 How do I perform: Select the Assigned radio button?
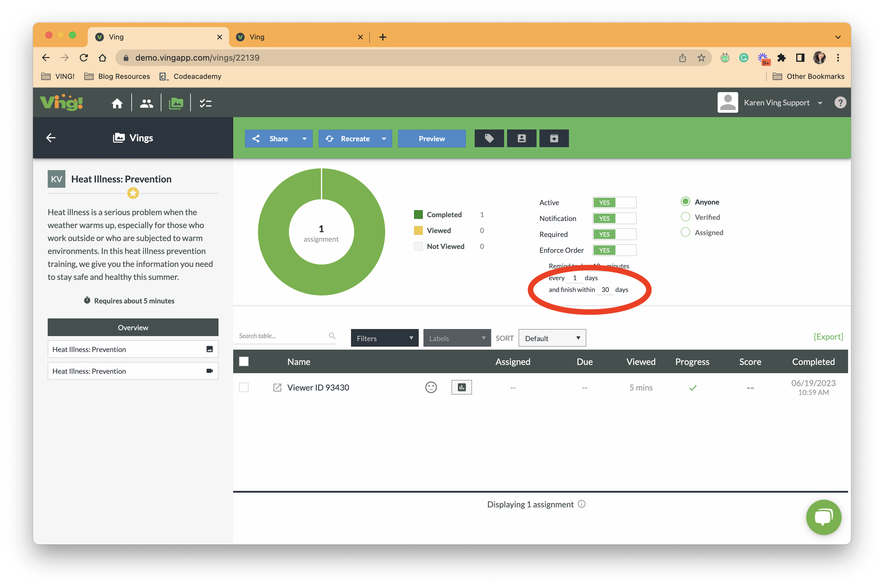click(685, 232)
